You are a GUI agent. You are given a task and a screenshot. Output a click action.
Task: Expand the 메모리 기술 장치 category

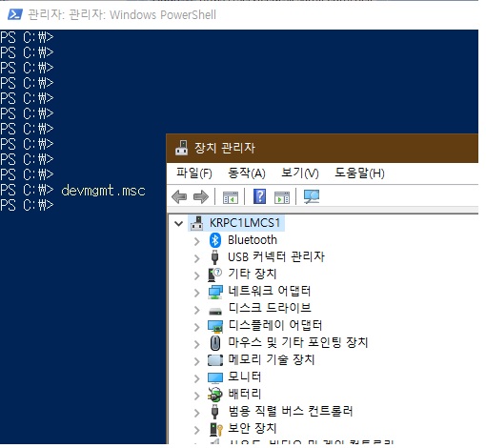point(197,361)
